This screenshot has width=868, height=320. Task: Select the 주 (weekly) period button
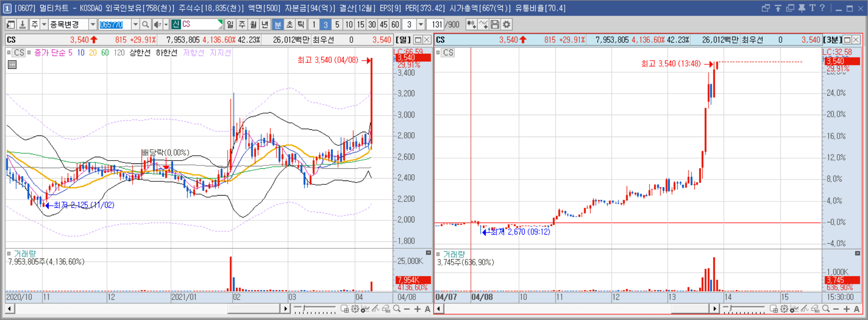[x=242, y=24]
